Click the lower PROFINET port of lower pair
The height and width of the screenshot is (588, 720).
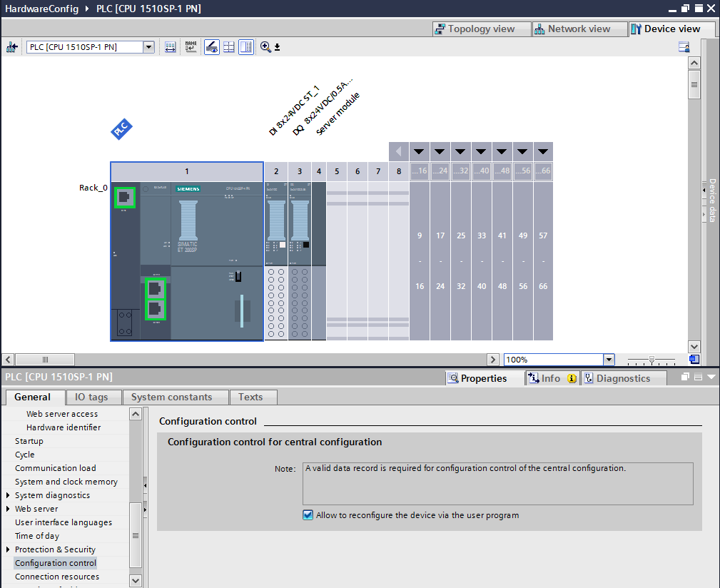(156, 310)
